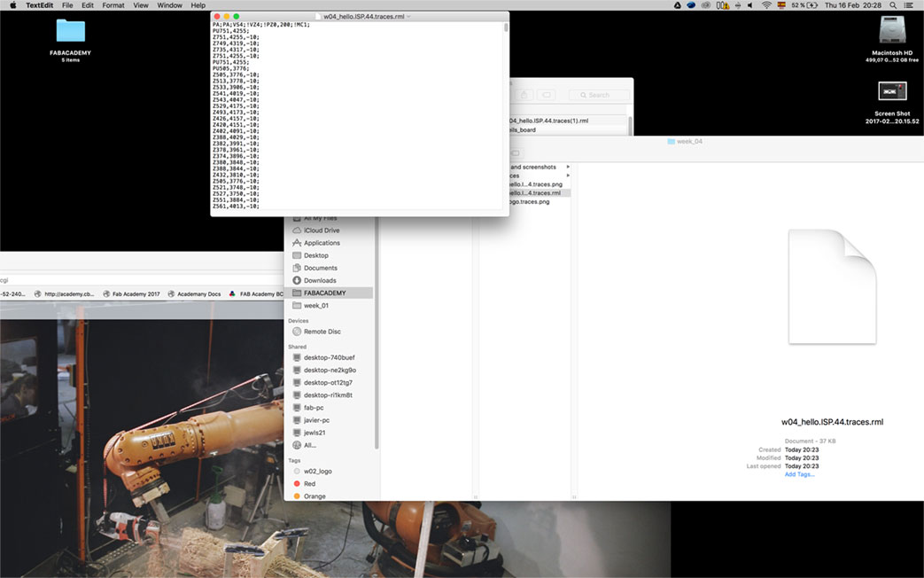924x578 pixels.
Task: Click the week_04 Finder window title
Action: pos(685,142)
